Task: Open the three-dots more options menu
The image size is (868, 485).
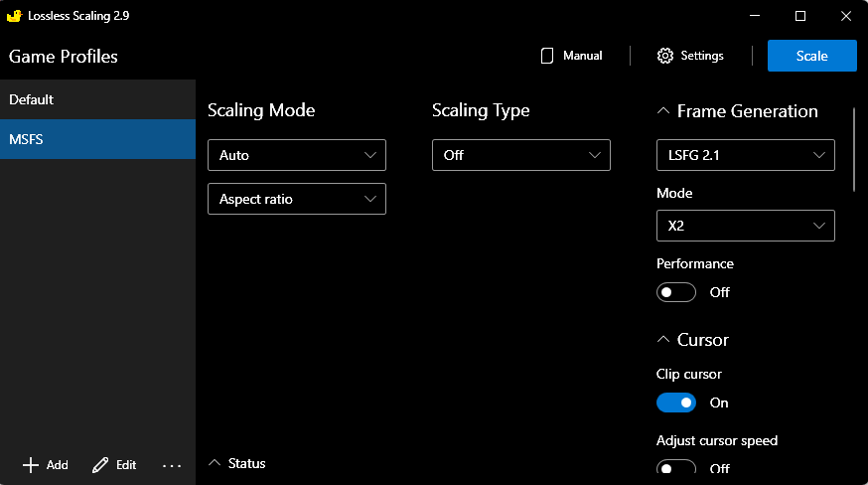Action: coord(172,465)
